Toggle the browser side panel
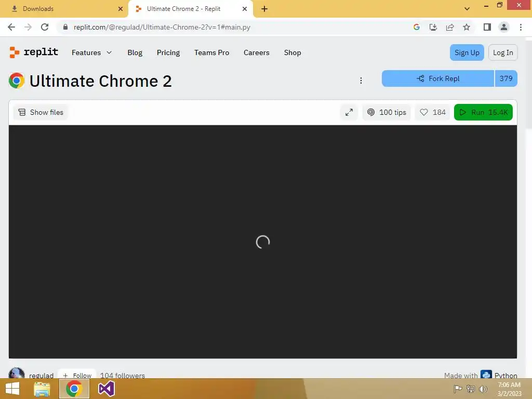The width and height of the screenshot is (532, 399). pos(487,27)
